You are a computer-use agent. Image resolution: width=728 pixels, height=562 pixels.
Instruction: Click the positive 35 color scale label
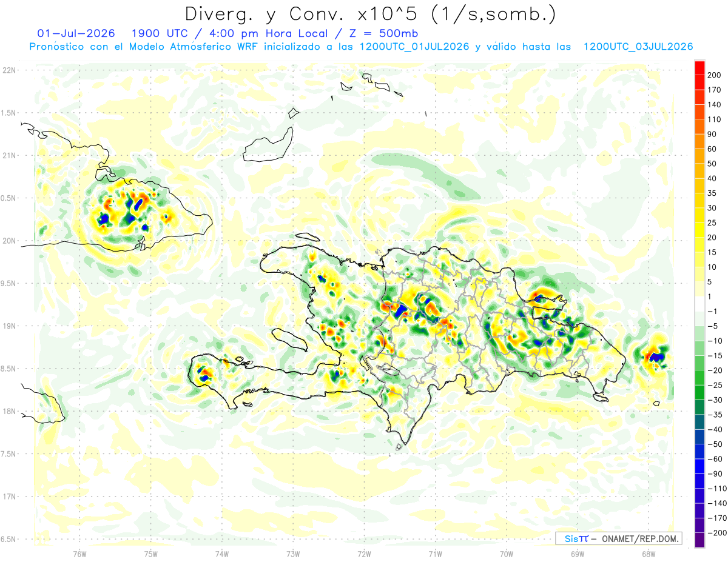click(713, 193)
